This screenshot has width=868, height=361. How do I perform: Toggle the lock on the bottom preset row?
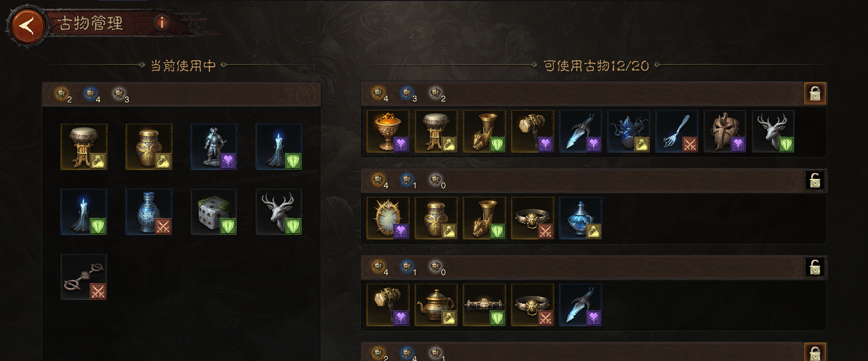tap(815, 352)
